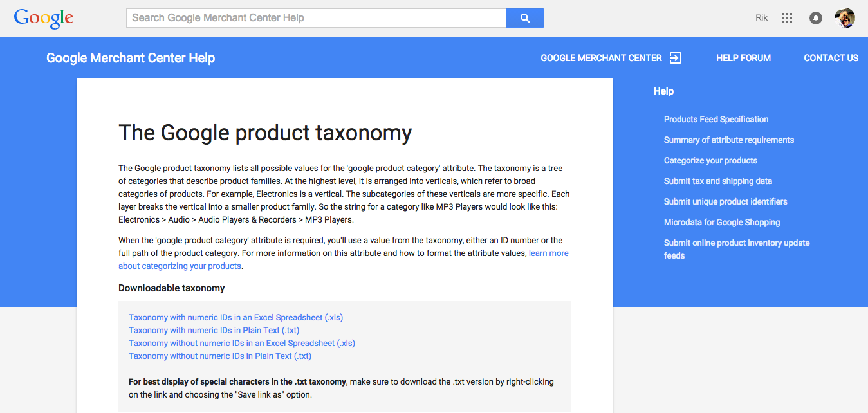Open the HELP FORUM
868x413 pixels.
[x=743, y=58]
